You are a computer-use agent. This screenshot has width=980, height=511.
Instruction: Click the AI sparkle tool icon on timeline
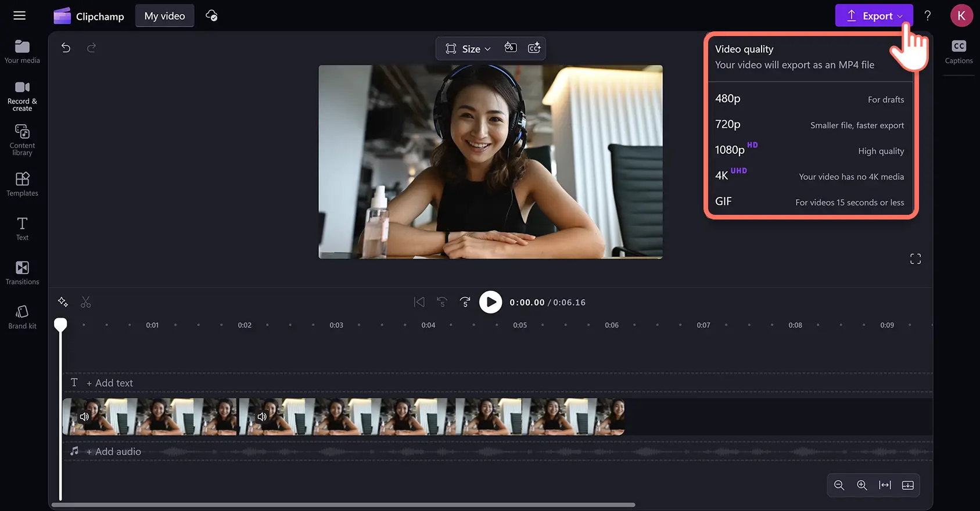(63, 302)
